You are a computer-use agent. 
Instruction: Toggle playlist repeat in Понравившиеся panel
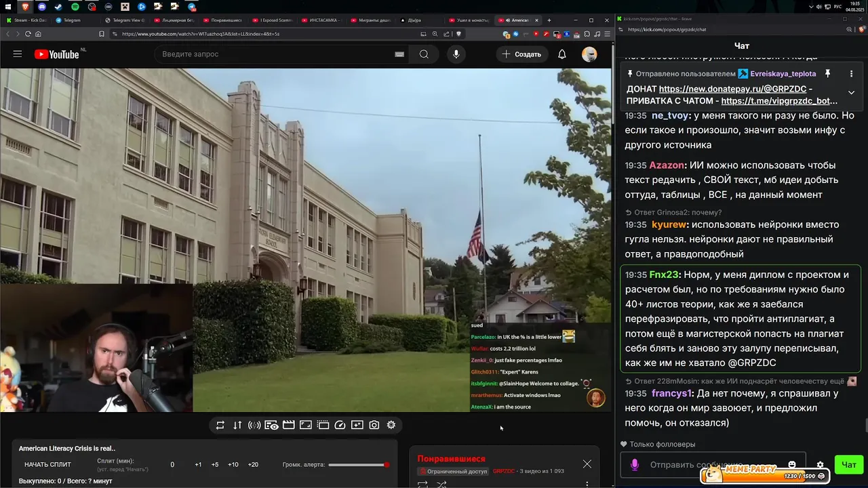coord(422,485)
